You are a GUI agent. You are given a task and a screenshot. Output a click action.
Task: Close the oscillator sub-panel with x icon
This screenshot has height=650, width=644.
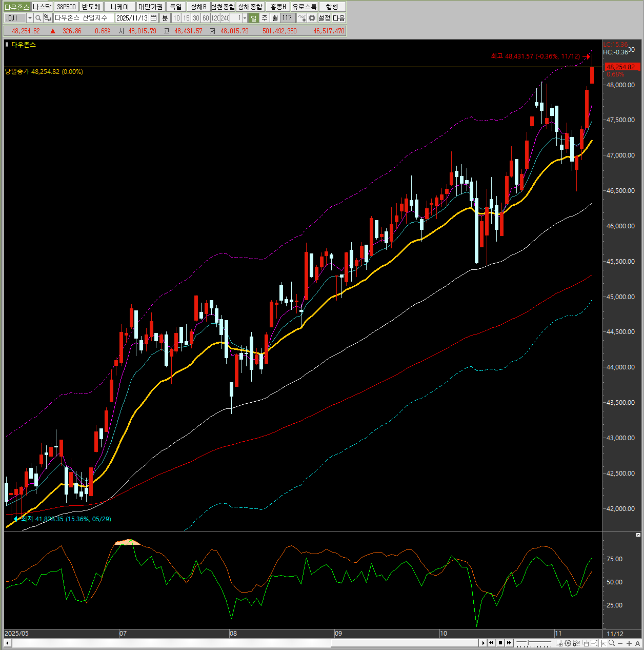tap(638, 535)
